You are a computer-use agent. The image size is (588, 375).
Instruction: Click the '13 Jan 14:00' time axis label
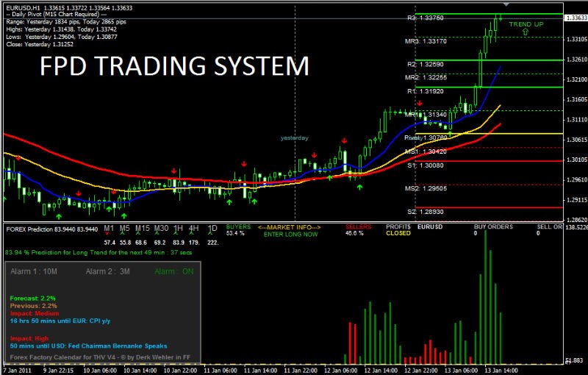[x=501, y=371]
